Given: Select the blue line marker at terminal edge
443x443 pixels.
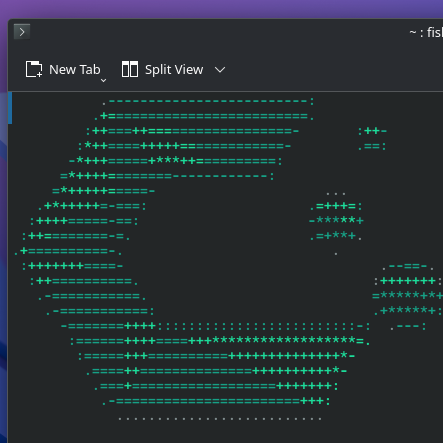Looking at the screenshot, I should pos(10,108).
